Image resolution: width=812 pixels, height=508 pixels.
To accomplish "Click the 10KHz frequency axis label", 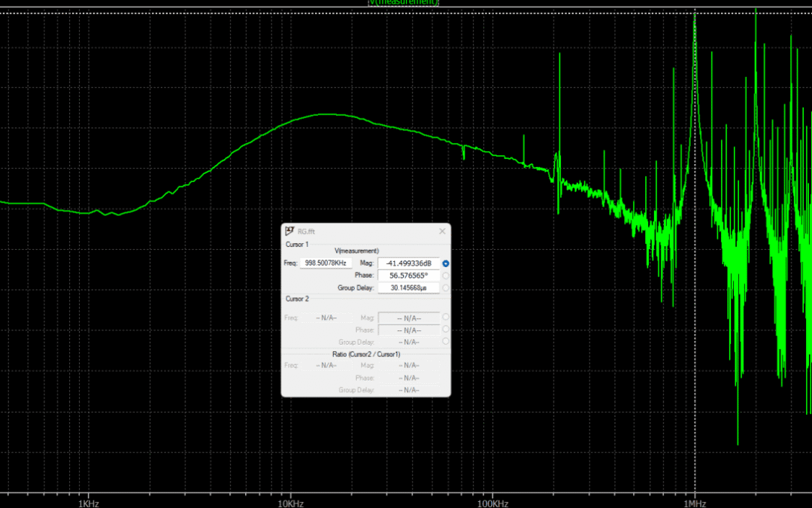I will click(289, 503).
